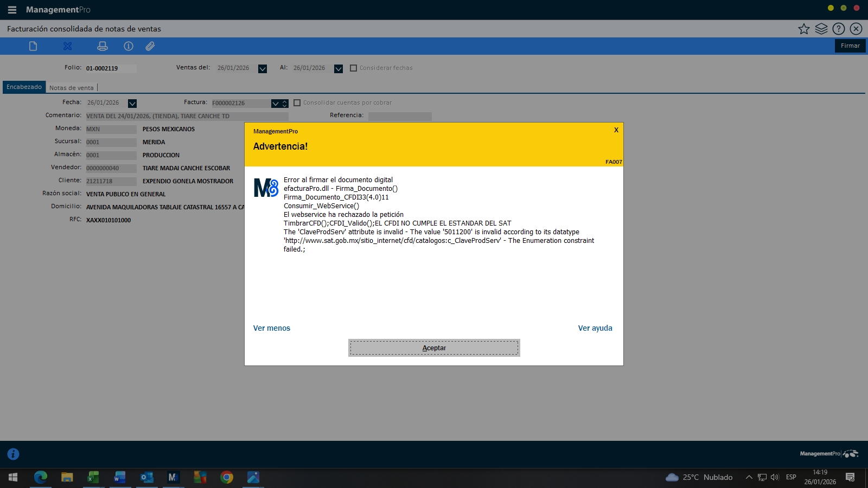Click the information circle toolbar icon
Image resolution: width=868 pixels, height=488 pixels.
click(129, 46)
